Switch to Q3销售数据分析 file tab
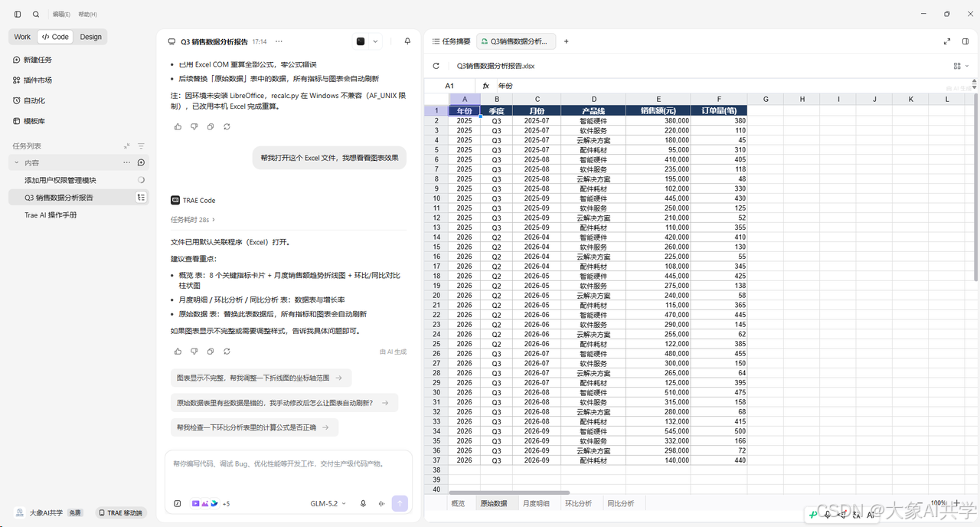Viewport: 980px width, 527px height. (x=516, y=41)
